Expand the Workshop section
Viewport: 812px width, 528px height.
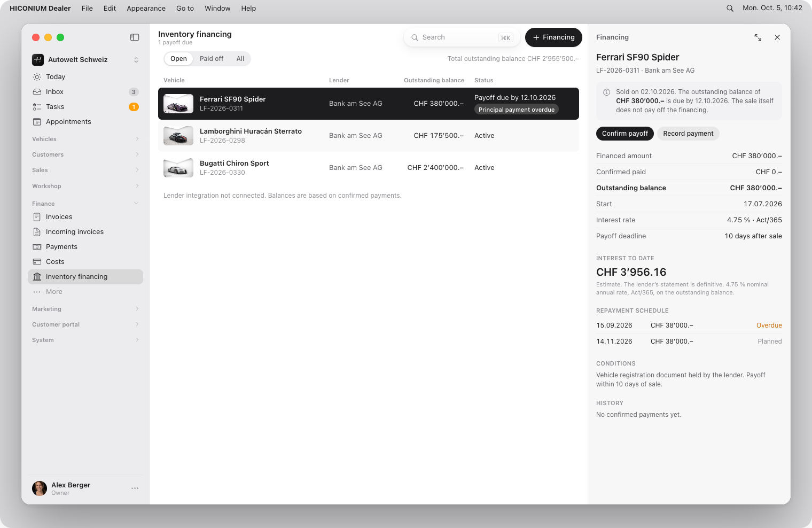pos(85,186)
